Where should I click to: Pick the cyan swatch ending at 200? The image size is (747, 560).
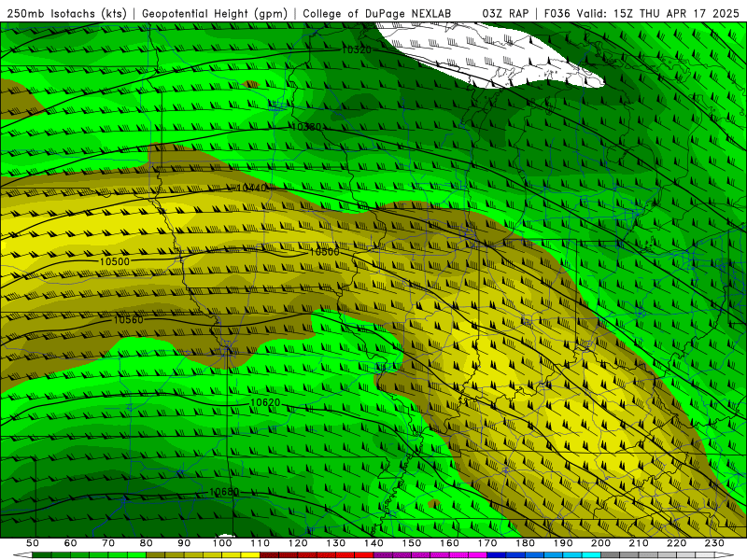[x=591, y=555]
